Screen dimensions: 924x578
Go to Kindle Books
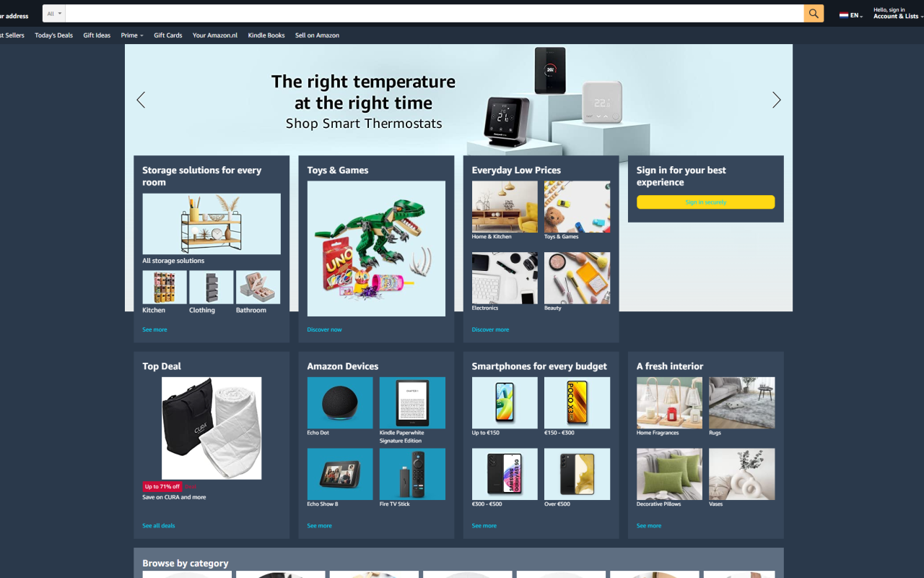pos(266,35)
